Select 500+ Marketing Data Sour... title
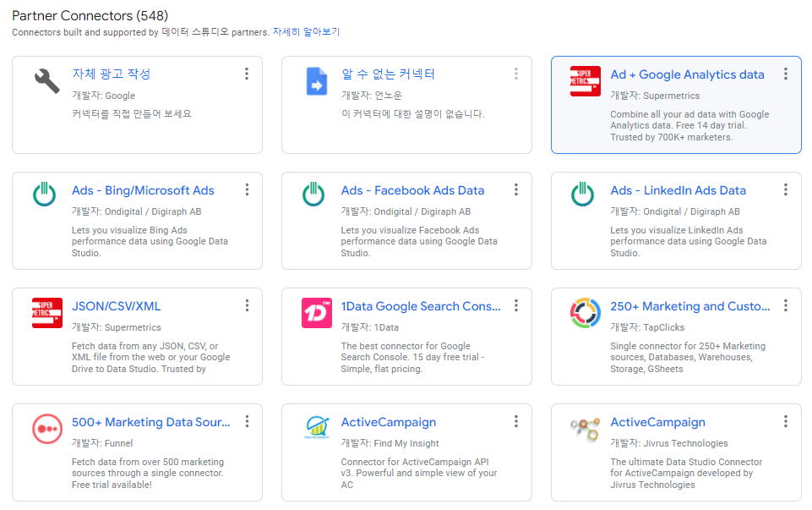 [x=151, y=422]
